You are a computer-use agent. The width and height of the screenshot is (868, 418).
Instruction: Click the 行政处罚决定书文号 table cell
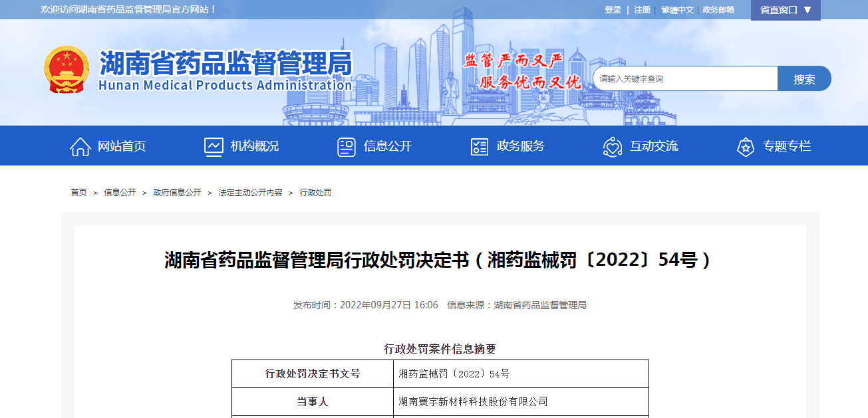pos(313,374)
